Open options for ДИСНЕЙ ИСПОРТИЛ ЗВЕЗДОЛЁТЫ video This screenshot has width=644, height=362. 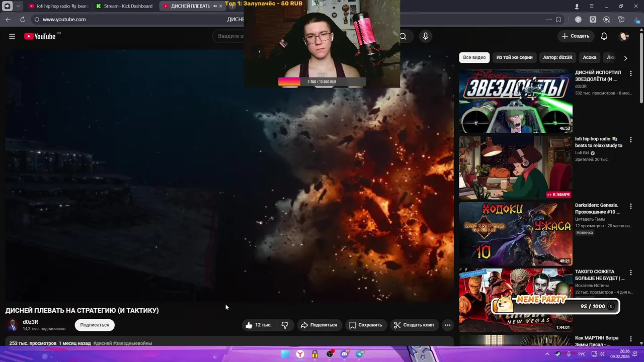[x=631, y=73]
